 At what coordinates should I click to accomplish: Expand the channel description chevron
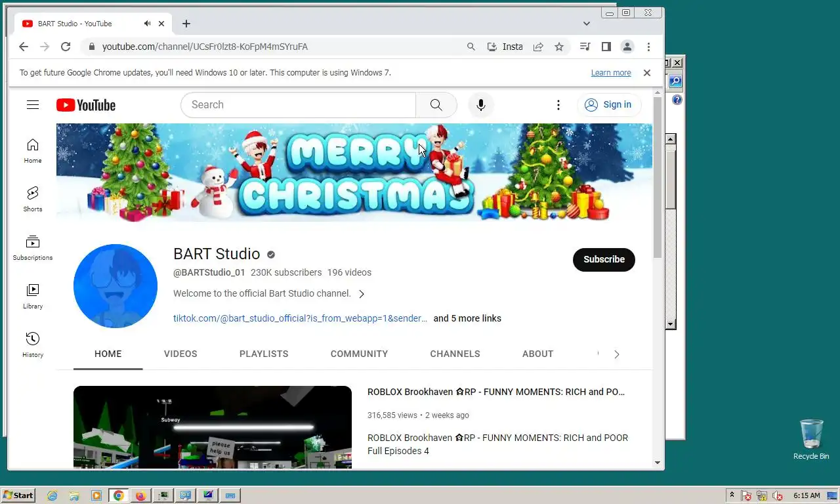click(x=362, y=294)
